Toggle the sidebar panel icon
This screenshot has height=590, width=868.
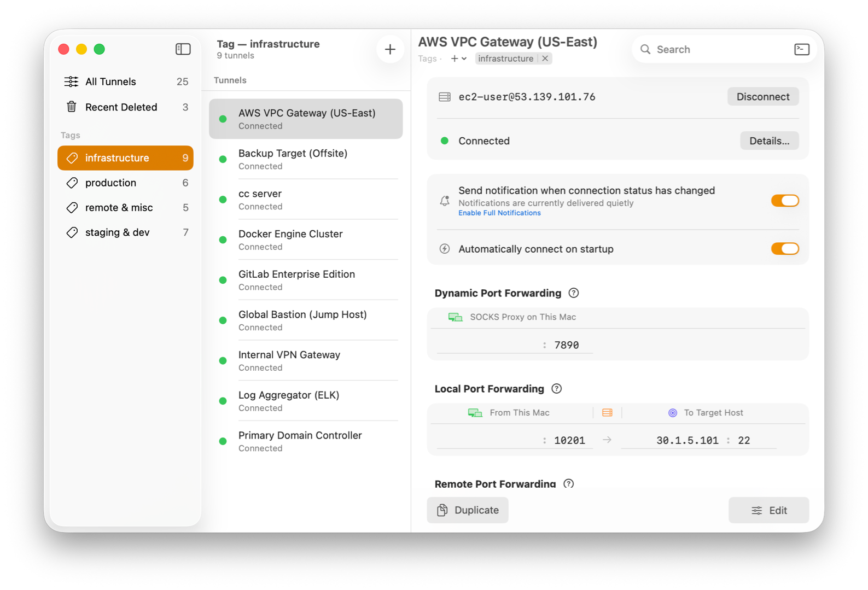183,49
